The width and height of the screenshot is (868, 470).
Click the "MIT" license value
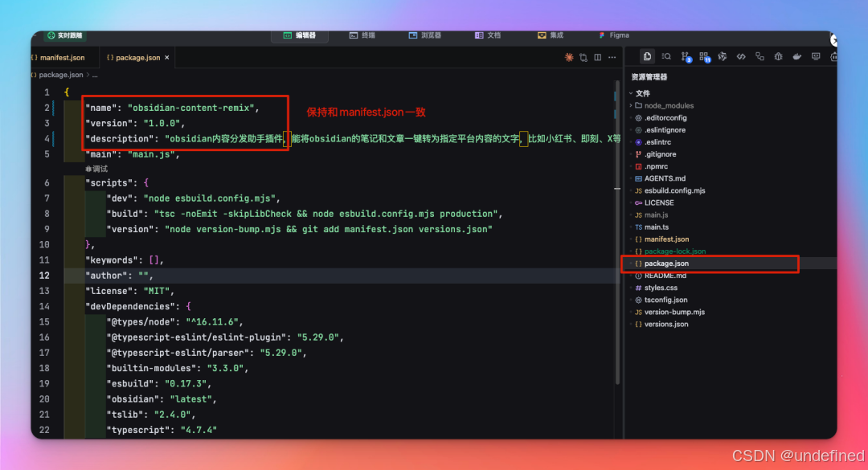157,291
